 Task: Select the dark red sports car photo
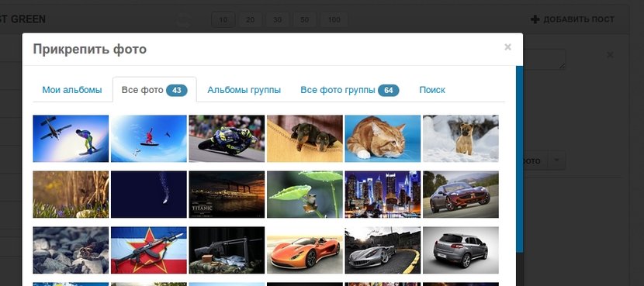(x=461, y=195)
